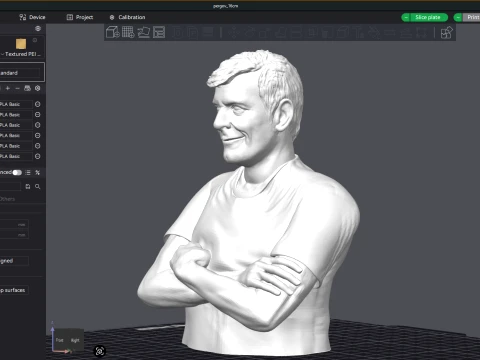Open printer settings menu icon in sidebar
This screenshot has width=480, height=360.
pos(38,29)
